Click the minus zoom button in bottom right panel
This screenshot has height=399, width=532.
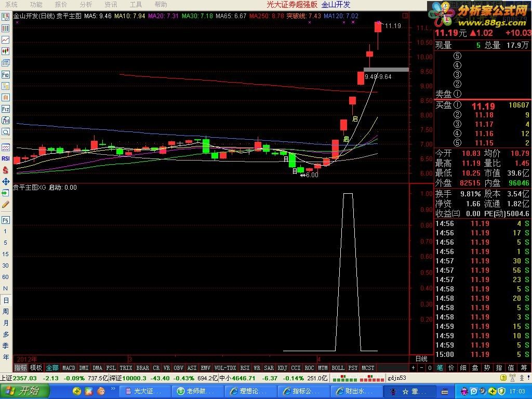click(x=421, y=368)
